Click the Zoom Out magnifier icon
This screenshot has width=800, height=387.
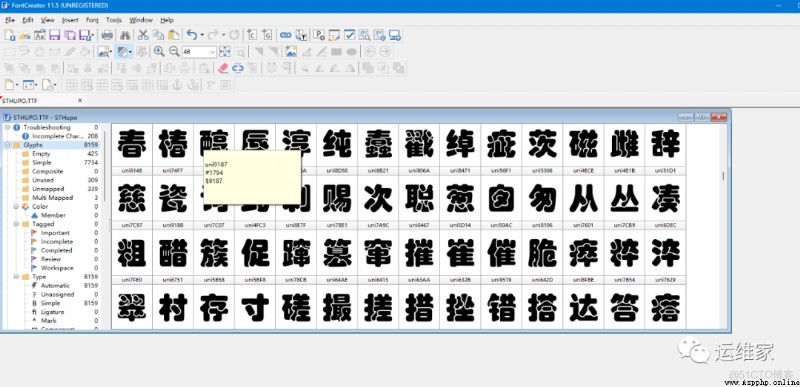(x=174, y=51)
